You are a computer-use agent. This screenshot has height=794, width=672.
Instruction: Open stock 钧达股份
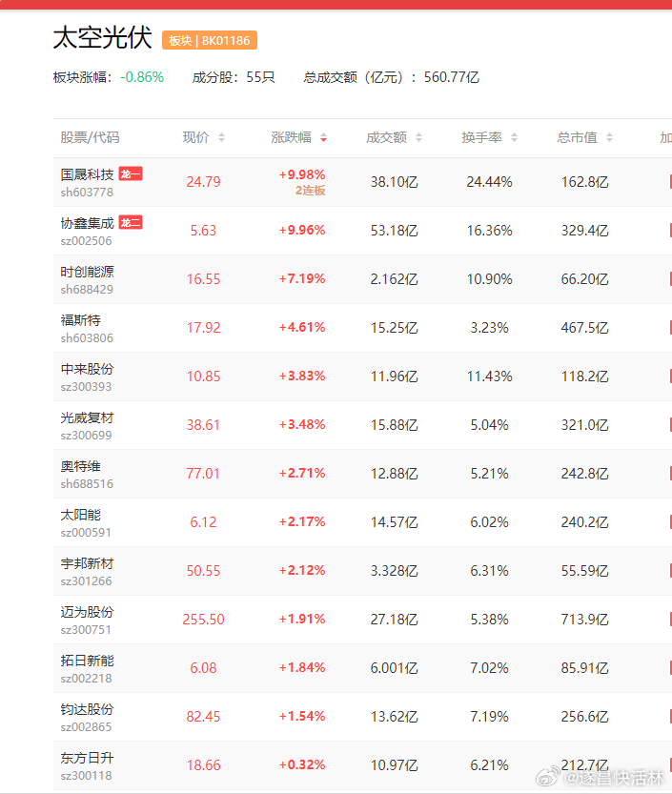tap(87, 709)
